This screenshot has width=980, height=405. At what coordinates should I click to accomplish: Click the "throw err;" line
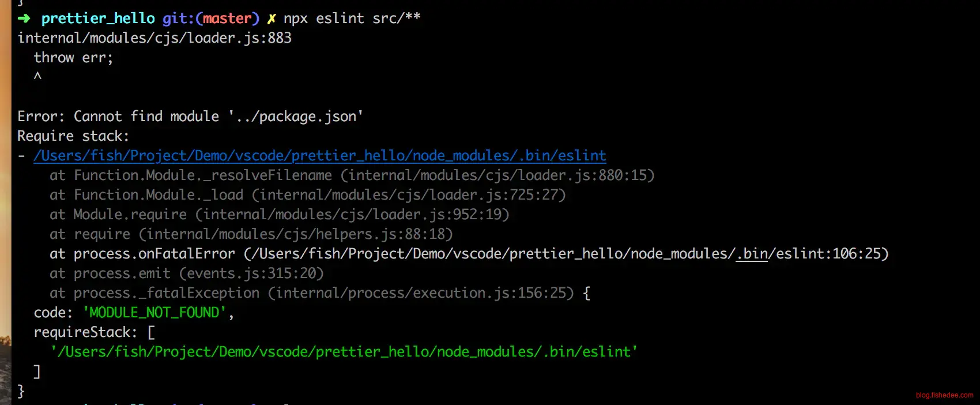[73, 58]
